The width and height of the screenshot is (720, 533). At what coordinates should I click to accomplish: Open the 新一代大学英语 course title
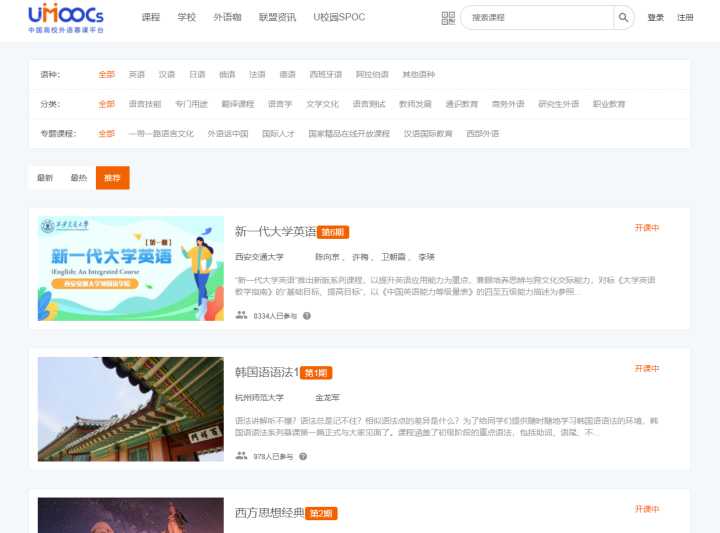276,231
